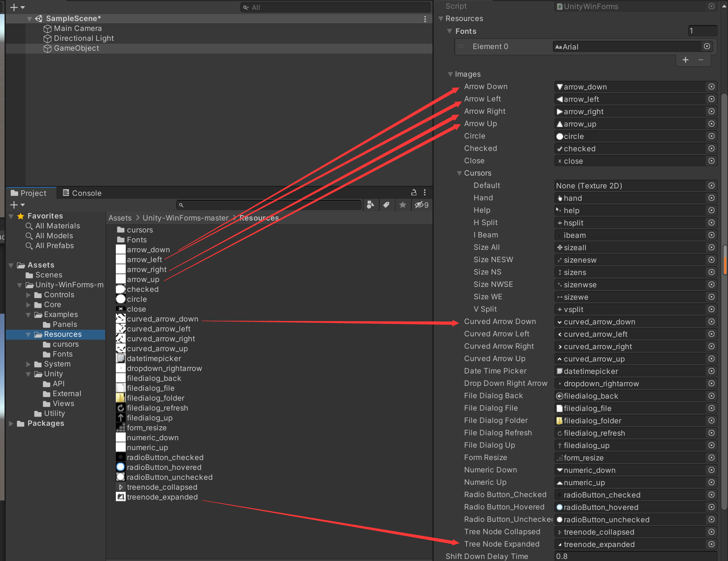The height and width of the screenshot is (561, 728).
Task: Click the search-by-label icon in Project toolbar
Action: point(387,205)
